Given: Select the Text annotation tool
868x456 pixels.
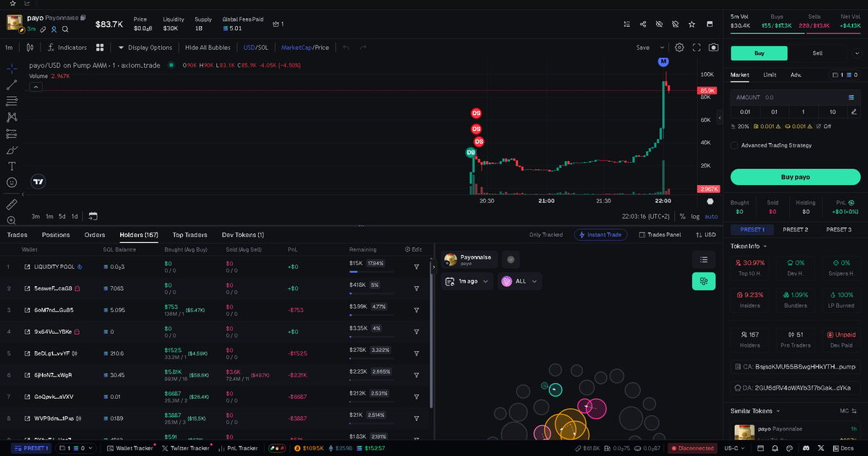Looking at the screenshot, I should click(x=12, y=166).
